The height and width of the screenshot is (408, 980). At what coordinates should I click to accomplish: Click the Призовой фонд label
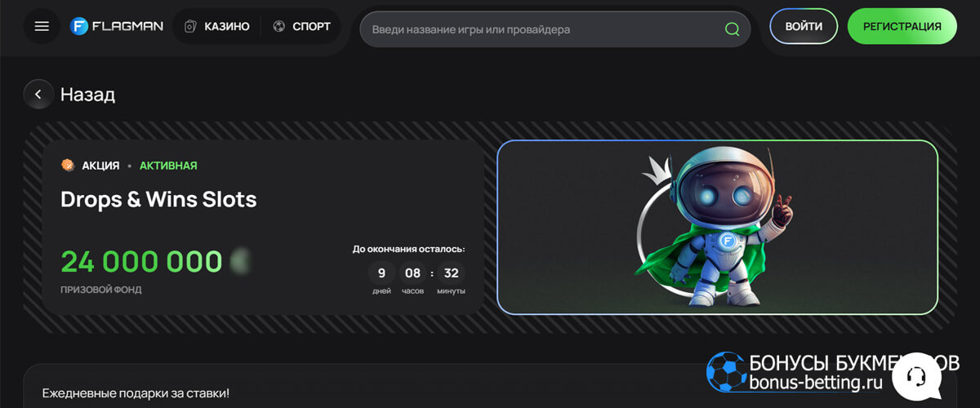point(101,290)
